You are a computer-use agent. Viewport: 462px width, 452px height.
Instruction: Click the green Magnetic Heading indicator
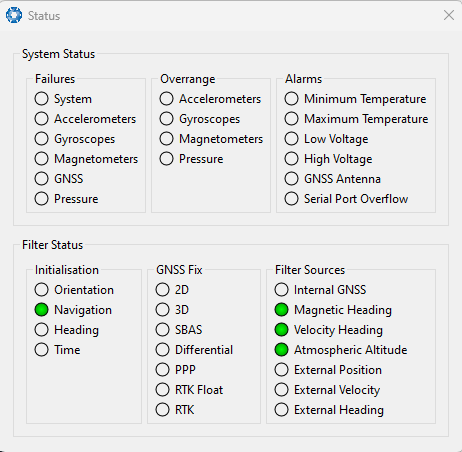click(x=281, y=310)
